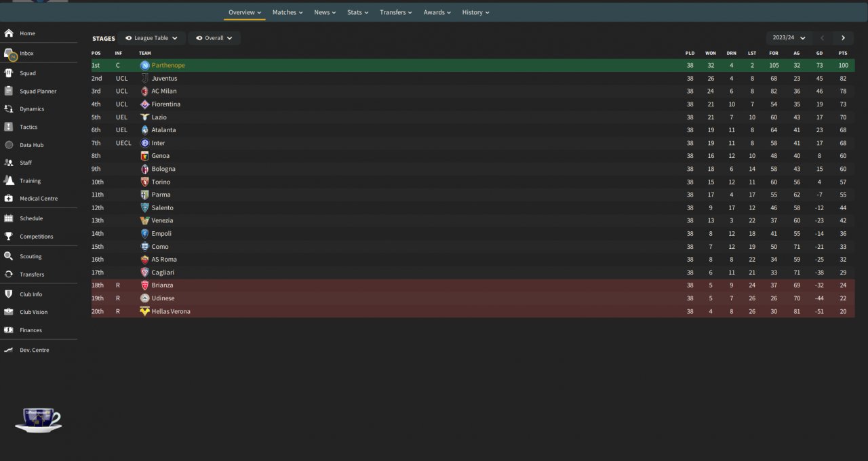The image size is (868, 461).
Task: Click the AC Milan club badge
Action: (144, 92)
